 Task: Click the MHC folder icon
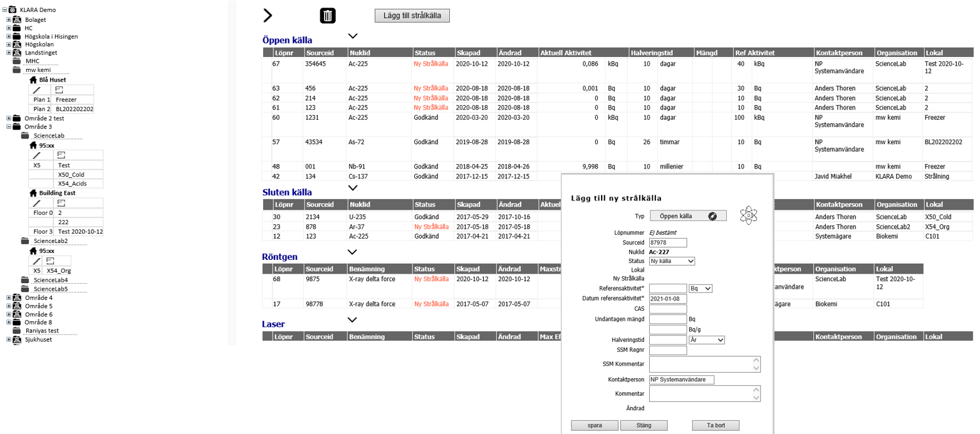tap(17, 61)
